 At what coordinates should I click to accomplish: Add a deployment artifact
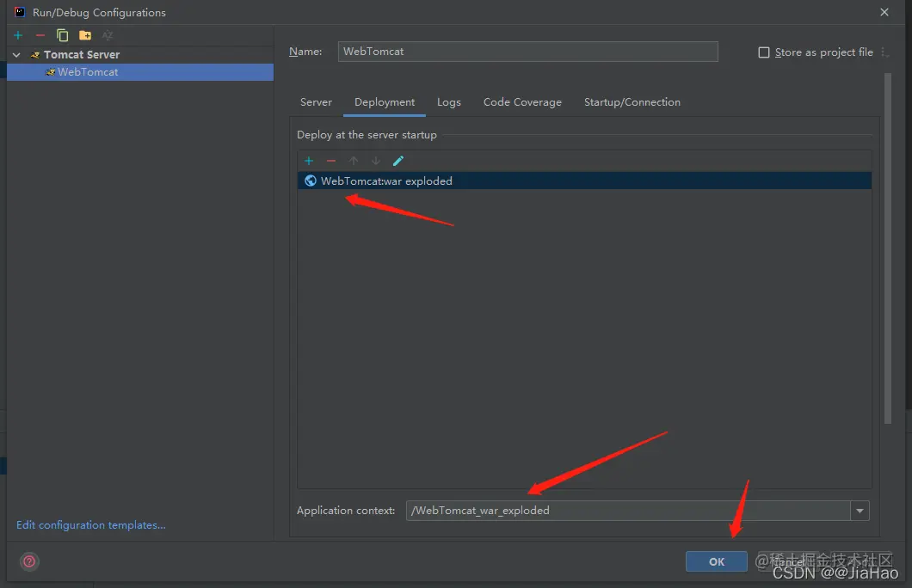tap(309, 161)
